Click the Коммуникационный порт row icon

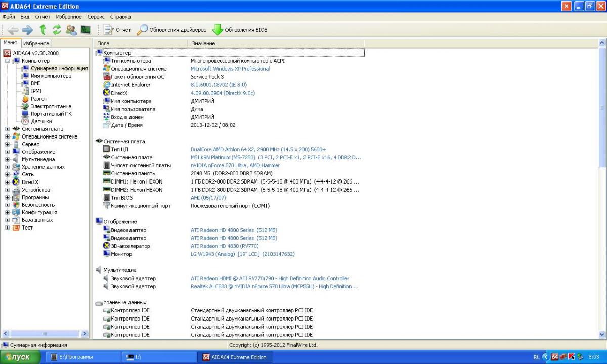(106, 206)
